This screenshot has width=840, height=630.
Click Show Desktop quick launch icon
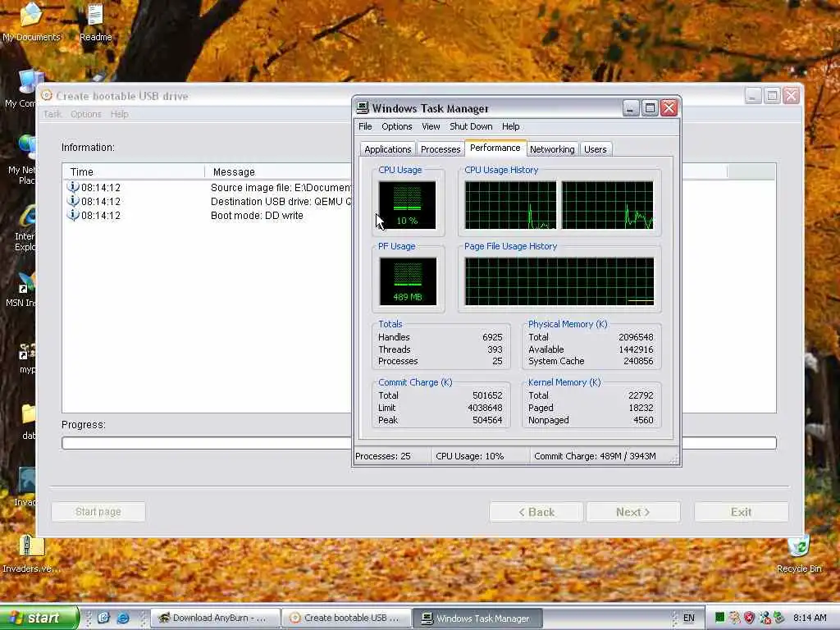coord(103,618)
